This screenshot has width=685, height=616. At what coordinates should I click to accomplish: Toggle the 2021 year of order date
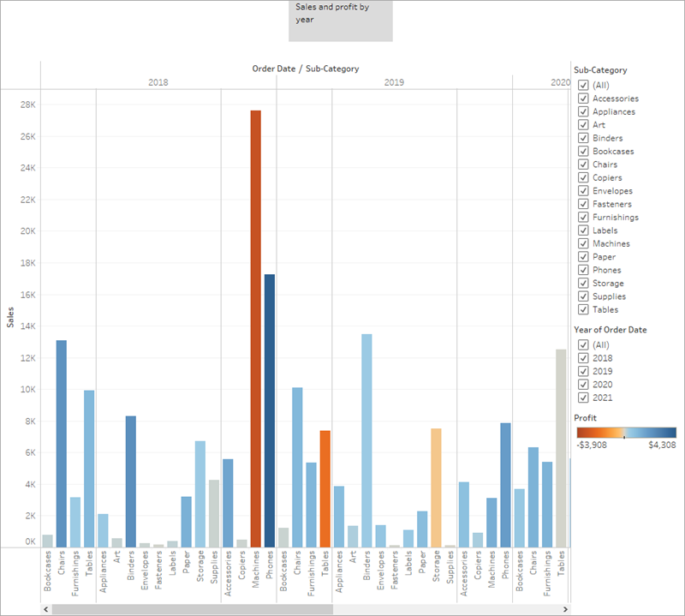click(x=583, y=398)
